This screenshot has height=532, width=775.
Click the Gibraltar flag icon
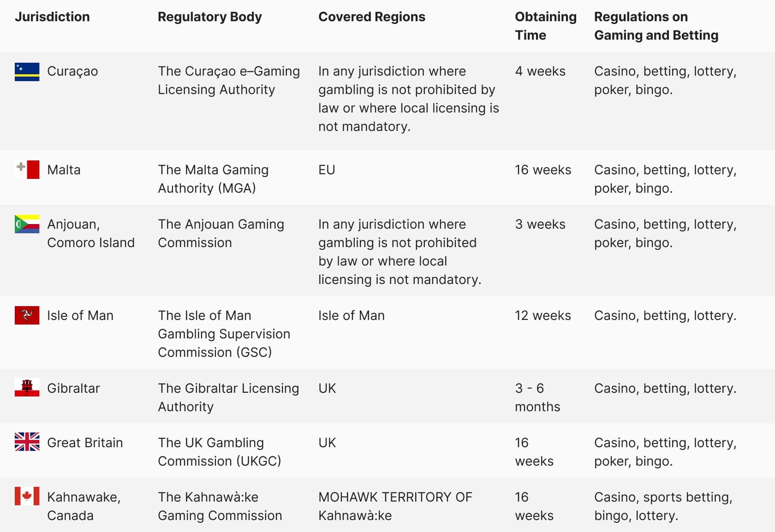[27, 388]
